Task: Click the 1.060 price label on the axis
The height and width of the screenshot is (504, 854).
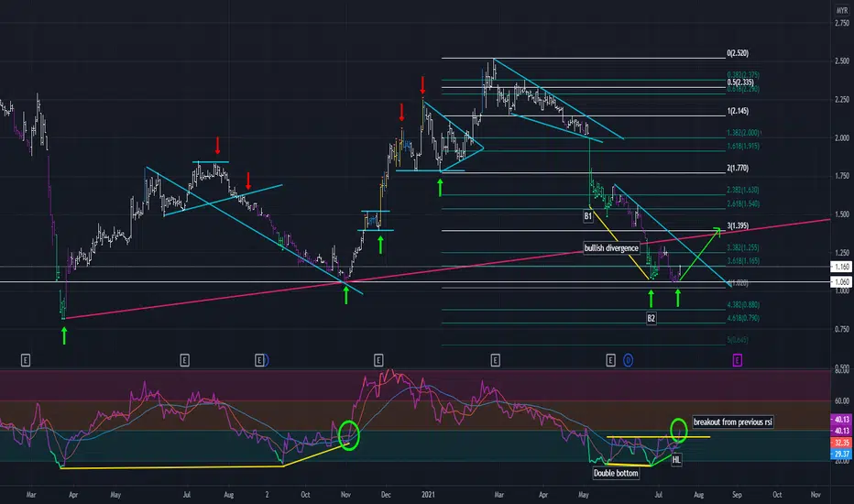Action: coord(841,281)
